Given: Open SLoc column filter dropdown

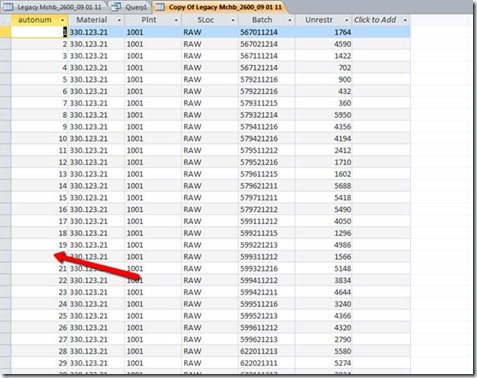Looking at the screenshot, I should click(233, 20).
